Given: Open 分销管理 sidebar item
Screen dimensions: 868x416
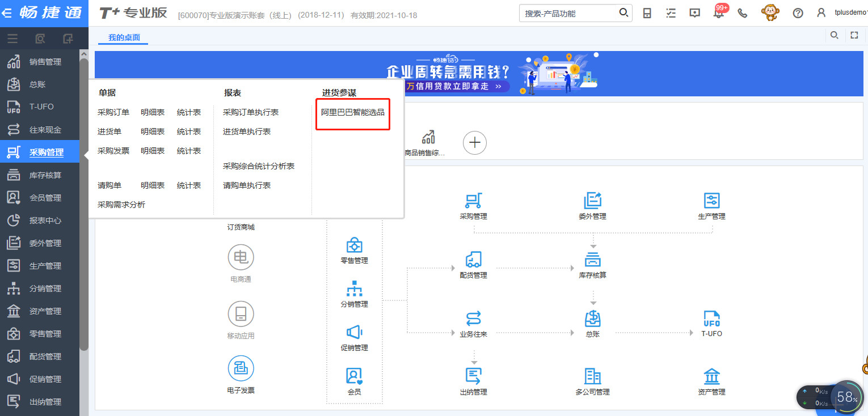Looking at the screenshot, I should (x=40, y=288).
